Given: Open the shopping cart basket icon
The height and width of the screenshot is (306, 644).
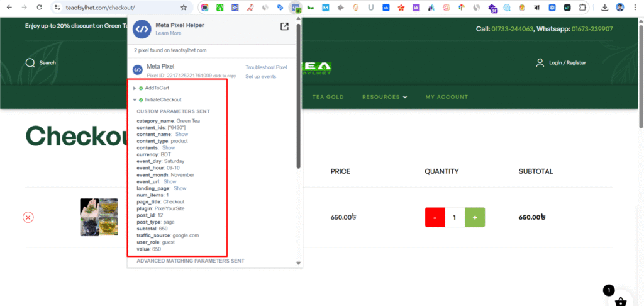Looking at the screenshot, I should click(620, 302).
